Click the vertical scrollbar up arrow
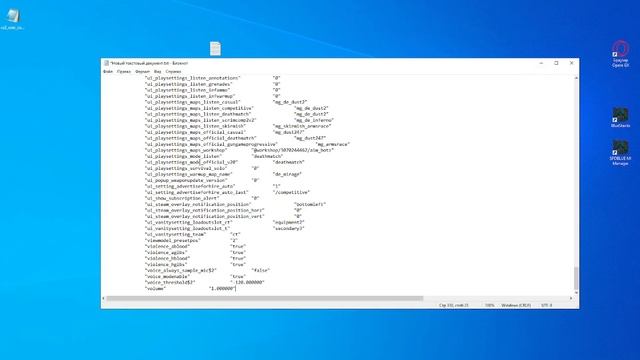640x360 pixels. click(x=576, y=78)
